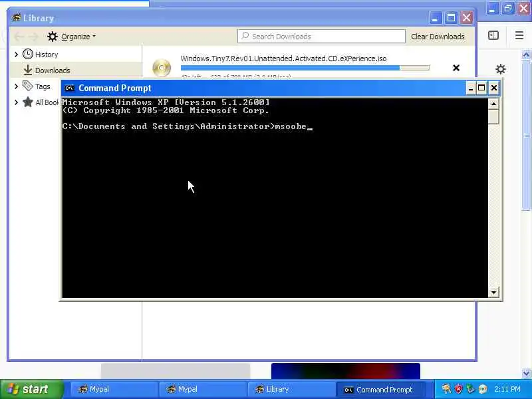Screen dimensions: 532x399
Task: Select Tags in the Library sidebar
Action: [x=43, y=86]
